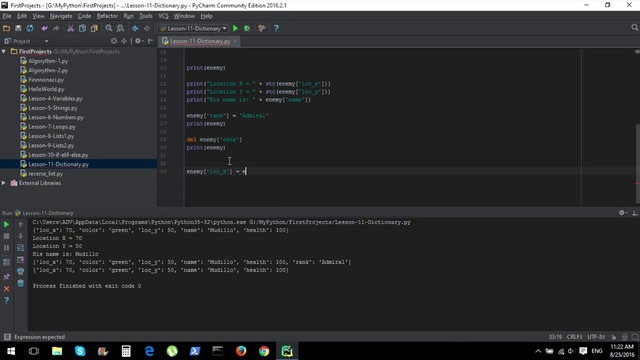
Task: Expand the External Libraries node
Action: [x=4, y=183]
